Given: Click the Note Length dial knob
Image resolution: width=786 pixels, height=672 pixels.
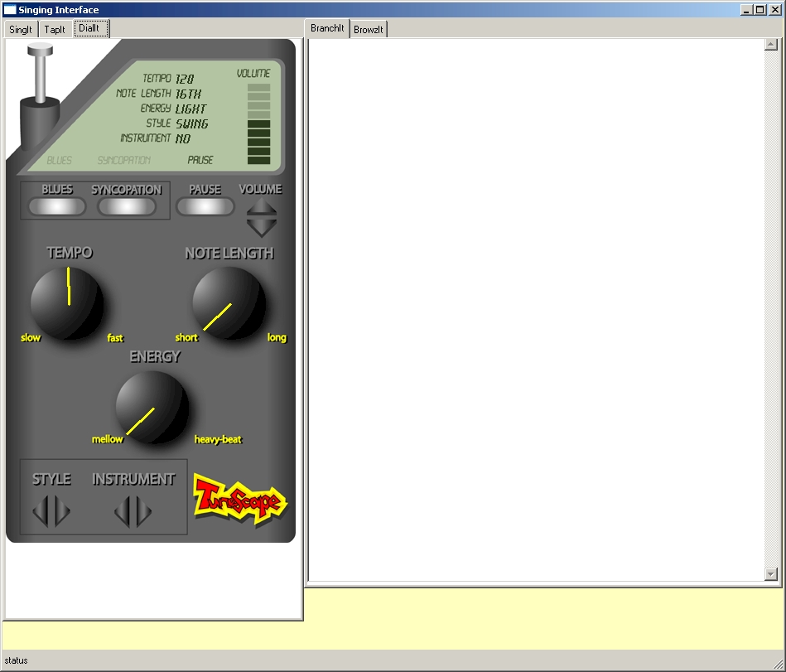Looking at the screenshot, I should tap(229, 303).
